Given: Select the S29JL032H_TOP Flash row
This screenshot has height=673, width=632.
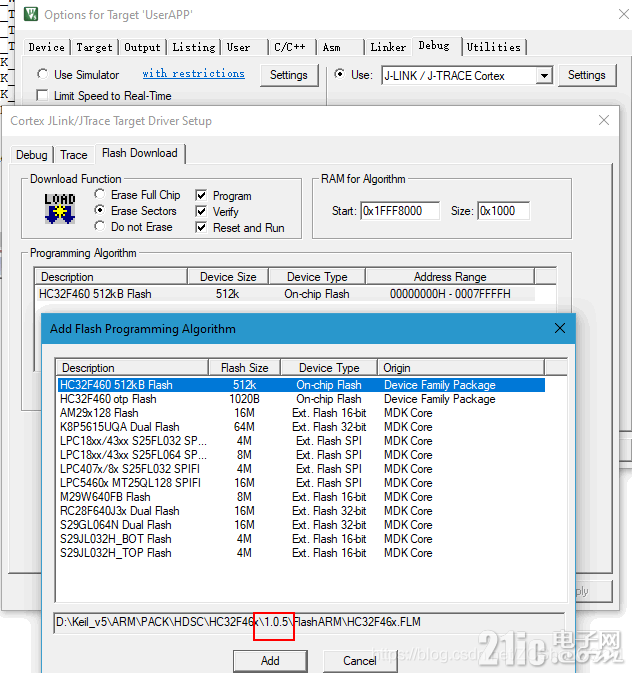Looking at the screenshot, I should (x=301, y=553).
